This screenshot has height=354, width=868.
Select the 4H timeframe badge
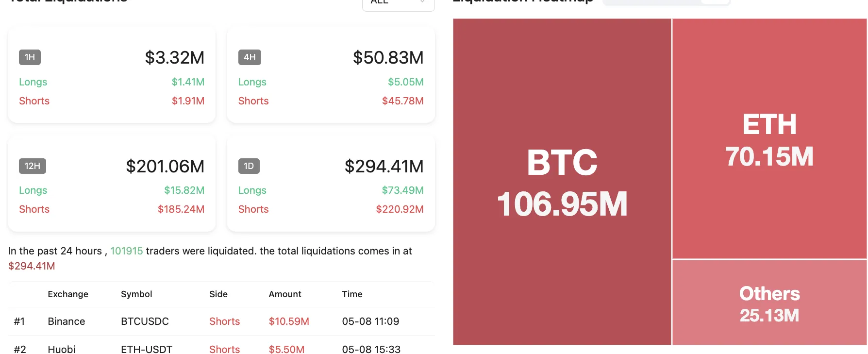pyautogui.click(x=250, y=57)
